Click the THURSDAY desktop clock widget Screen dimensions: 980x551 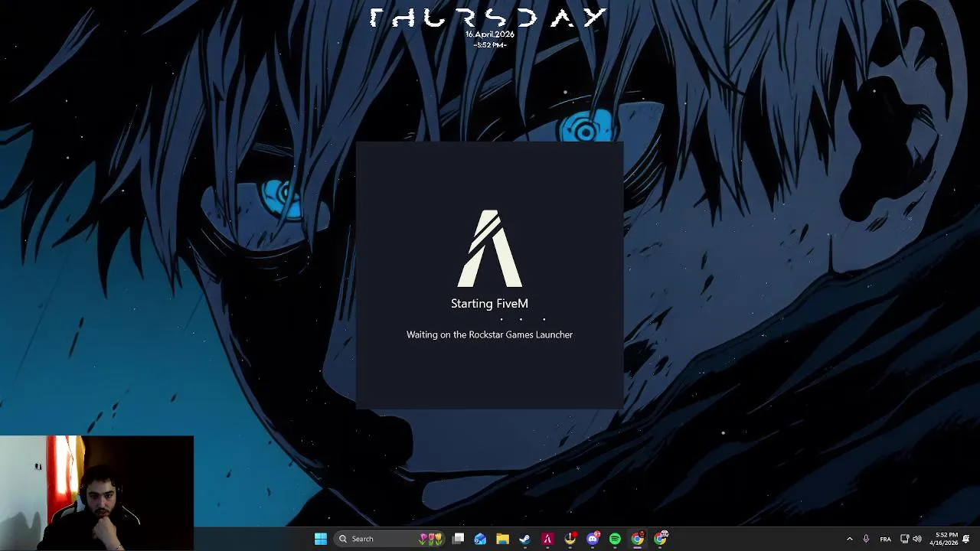pos(488,18)
